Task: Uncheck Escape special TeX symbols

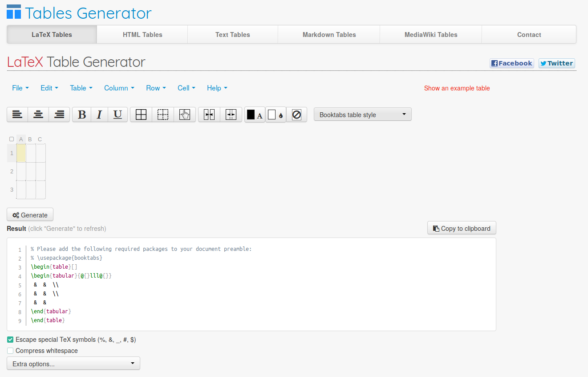Action: (x=10, y=340)
